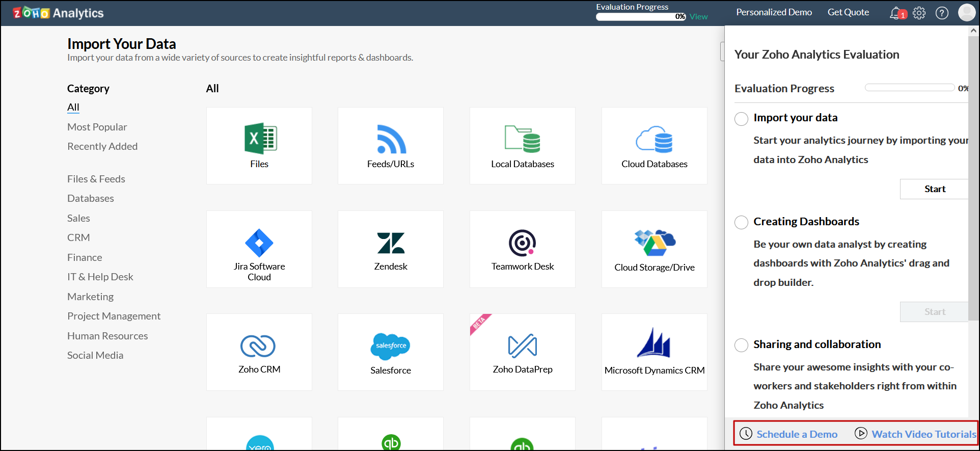This screenshot has height=451, width=980.
Task: Choose the Zoho DataPrep tile
Action: (523, 352)
